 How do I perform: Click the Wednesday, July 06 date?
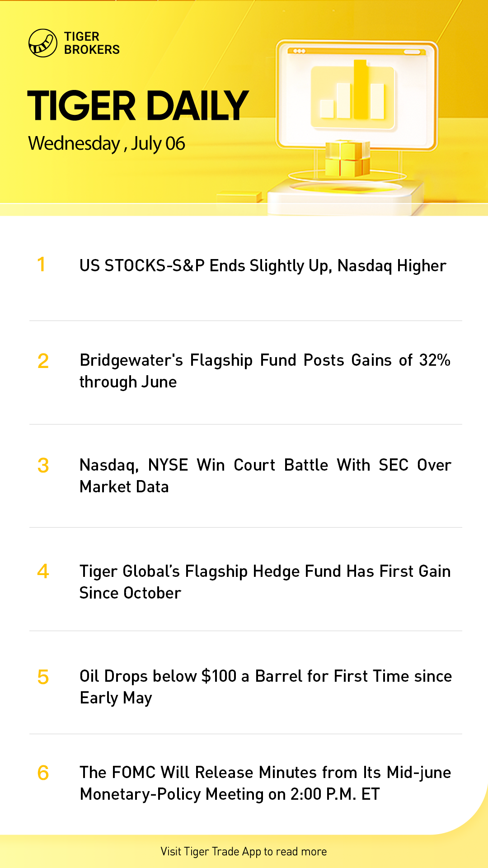(x=107, y=144)
